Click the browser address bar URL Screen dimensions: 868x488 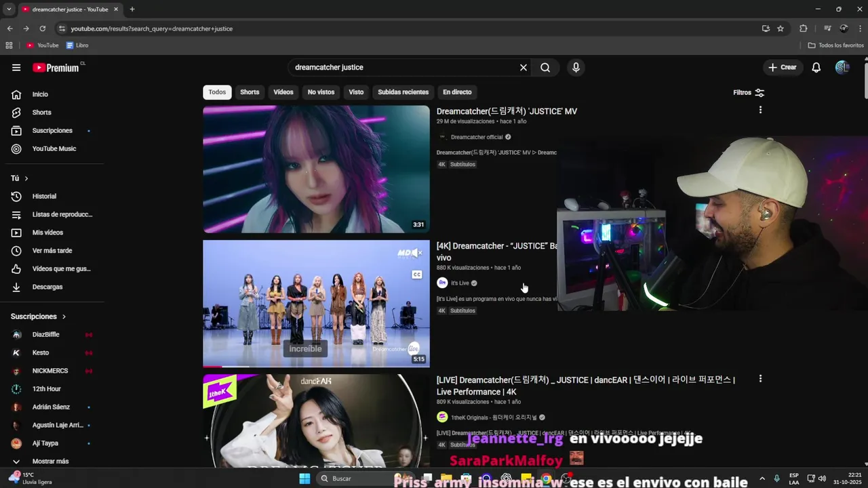[152, 28]
